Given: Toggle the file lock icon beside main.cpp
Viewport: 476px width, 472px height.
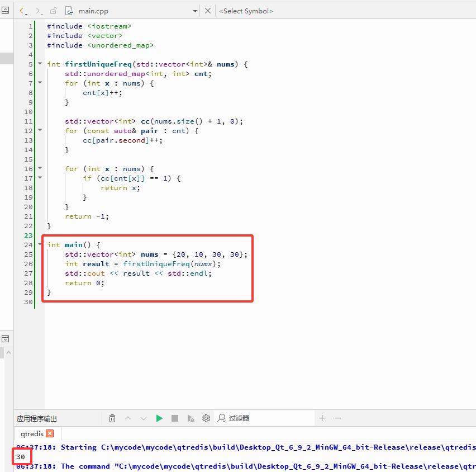Looking at the screenshot, I should tap(53, 11).
